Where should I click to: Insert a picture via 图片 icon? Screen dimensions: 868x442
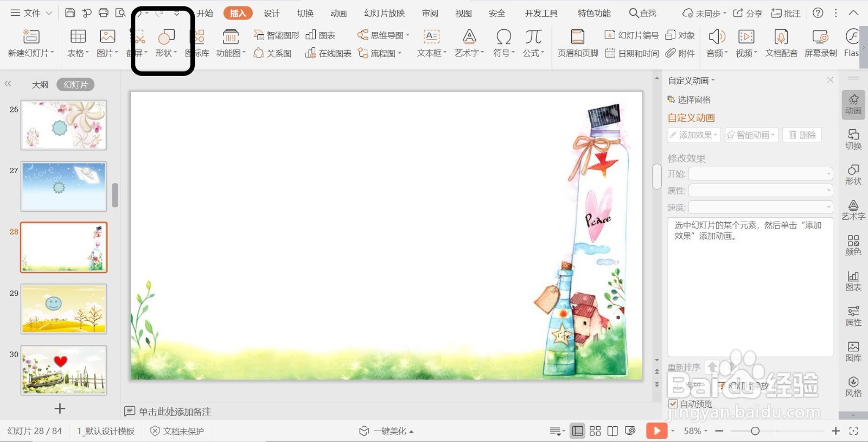[x=107, y=43]
